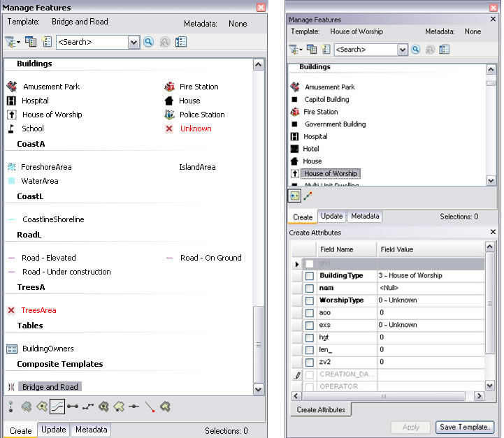Switch to Update tab in left panel
Screen dimensions: 504x438
53,430
